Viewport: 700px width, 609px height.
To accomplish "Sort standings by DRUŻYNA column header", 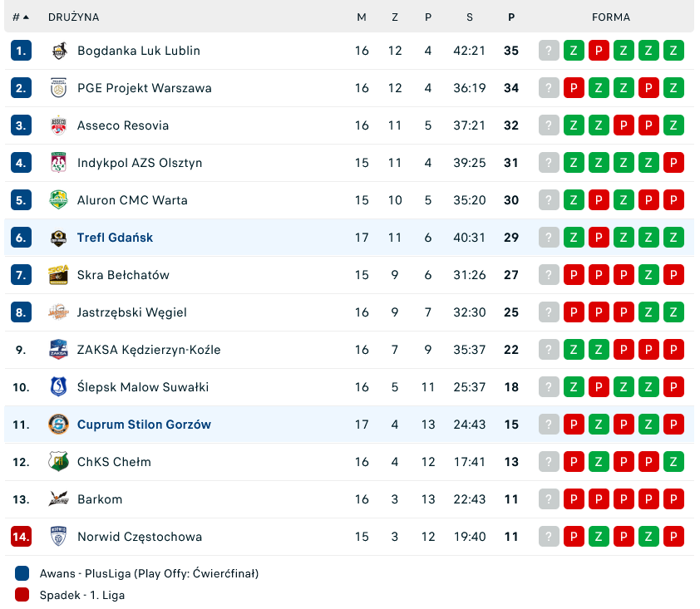I will click(73, 17).
